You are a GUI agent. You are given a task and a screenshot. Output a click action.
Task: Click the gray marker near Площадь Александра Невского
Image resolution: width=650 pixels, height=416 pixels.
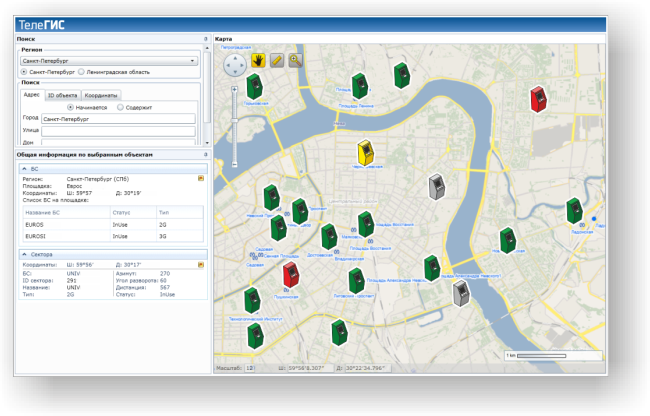tap(461, 293)
